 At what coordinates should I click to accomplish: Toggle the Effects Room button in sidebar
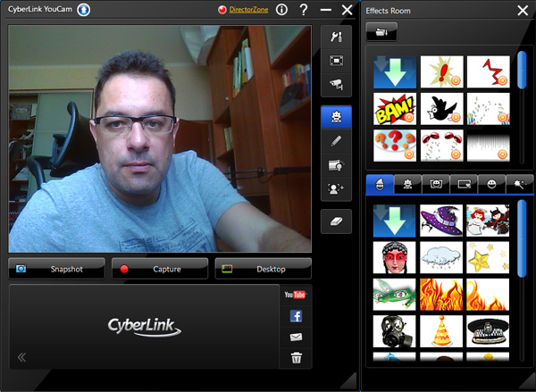336,117
